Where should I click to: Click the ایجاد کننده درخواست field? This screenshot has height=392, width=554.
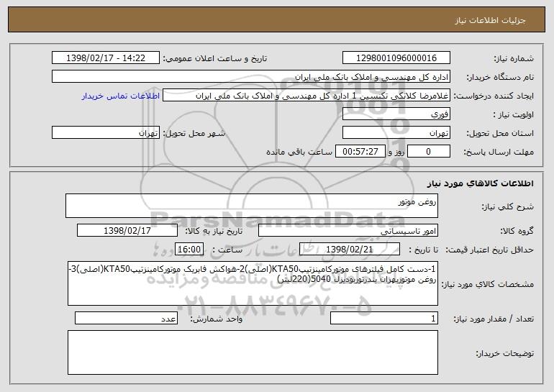click(x=306, y=96)
